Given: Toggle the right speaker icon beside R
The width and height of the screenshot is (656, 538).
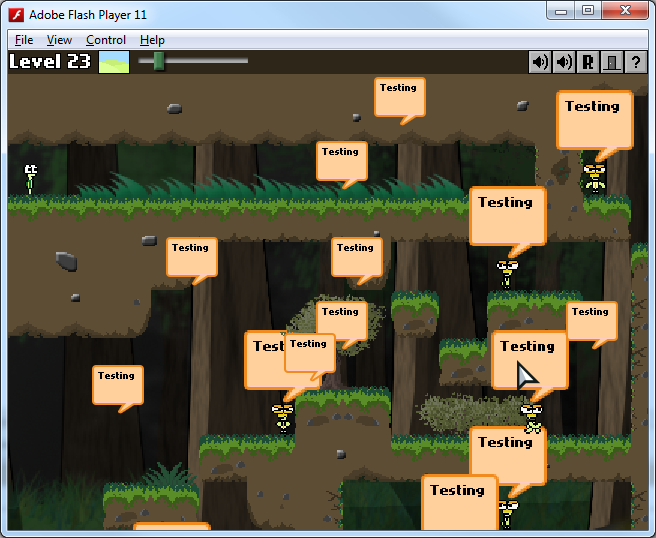Looking at the screenshot, I should [x=564, y=62].
